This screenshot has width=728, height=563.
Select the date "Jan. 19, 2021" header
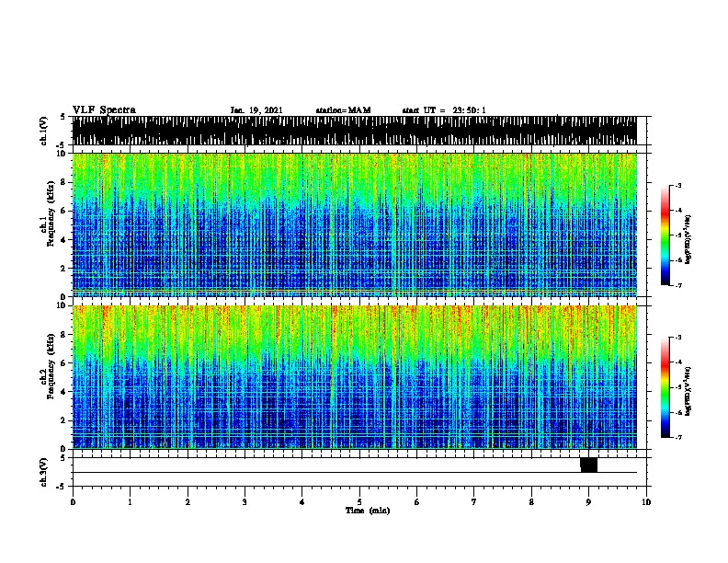pos(256,110)
